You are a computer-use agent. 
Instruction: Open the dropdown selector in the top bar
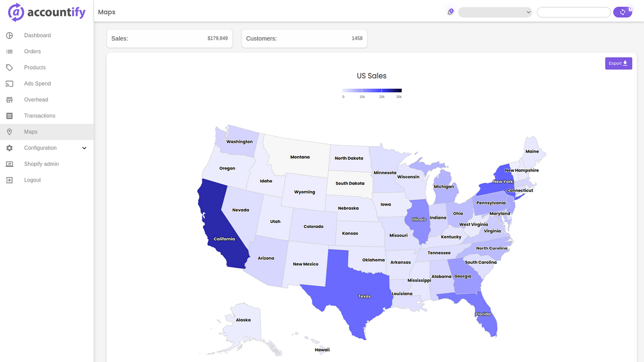tap(495, 12)
